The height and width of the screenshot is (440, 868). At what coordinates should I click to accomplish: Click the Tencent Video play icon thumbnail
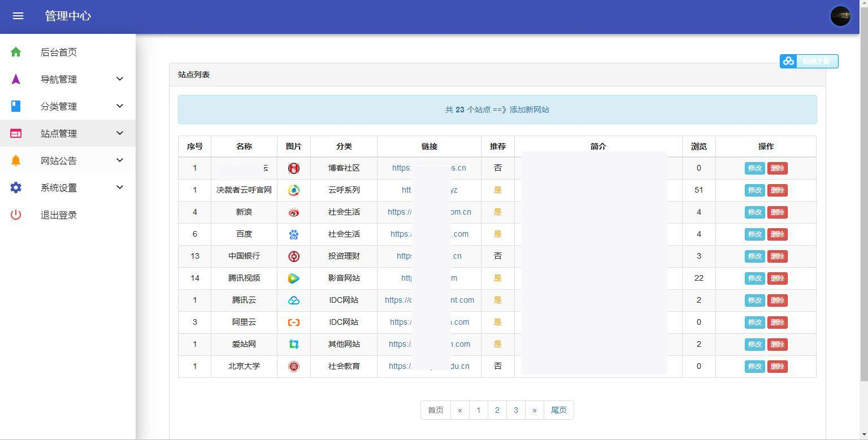(294, 278)
